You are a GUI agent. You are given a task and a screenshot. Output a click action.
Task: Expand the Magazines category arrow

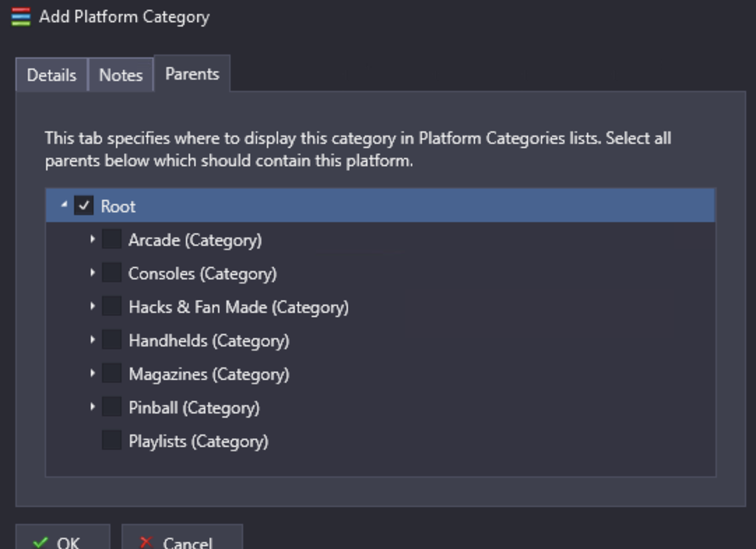tap(92, 373)
